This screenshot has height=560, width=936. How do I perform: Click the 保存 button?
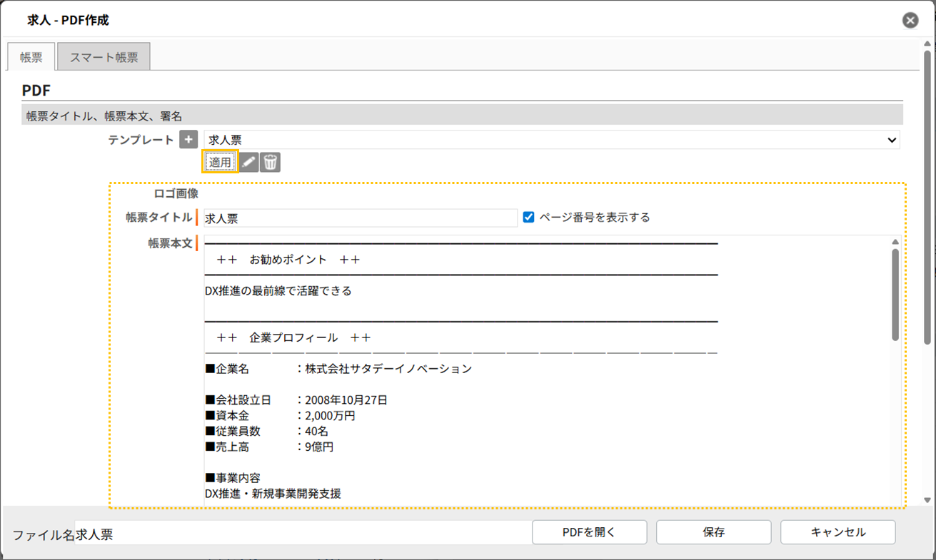pos(713,532)
